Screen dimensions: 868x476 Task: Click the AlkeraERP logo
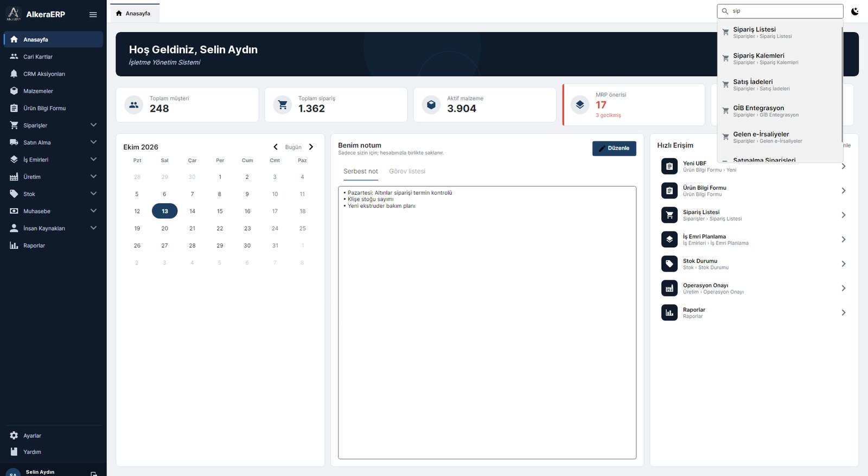(x=14, y=14)
